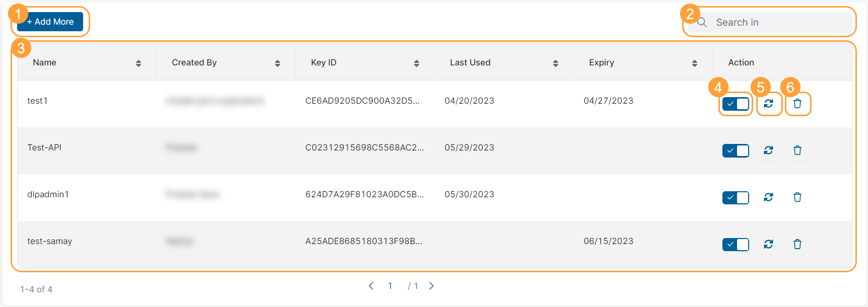Delete the Test-API key

coord(797,150)
